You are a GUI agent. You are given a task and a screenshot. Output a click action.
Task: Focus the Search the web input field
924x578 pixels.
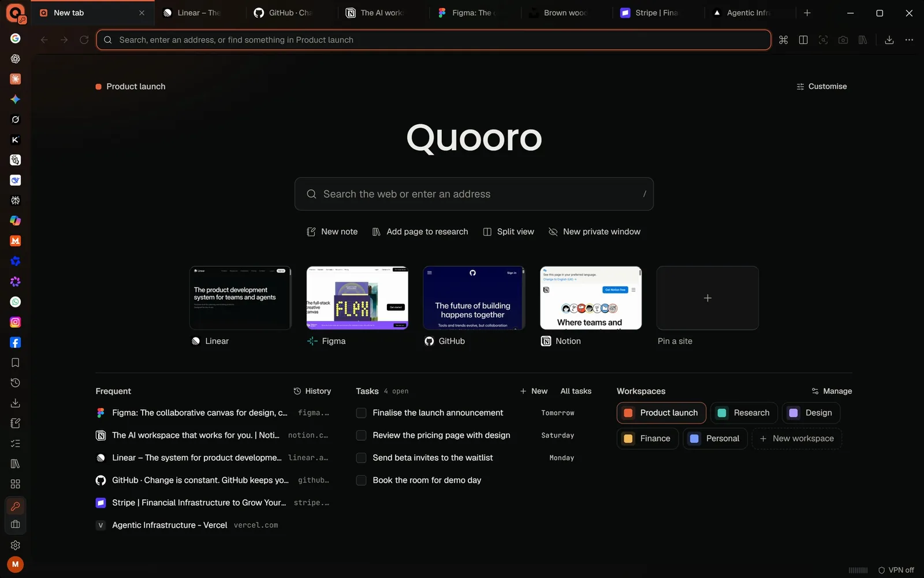[x=474, y=194]
